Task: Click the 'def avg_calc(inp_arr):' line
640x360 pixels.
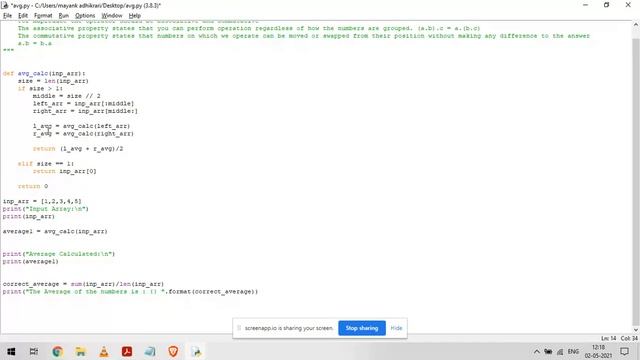Action: (44, 73)
